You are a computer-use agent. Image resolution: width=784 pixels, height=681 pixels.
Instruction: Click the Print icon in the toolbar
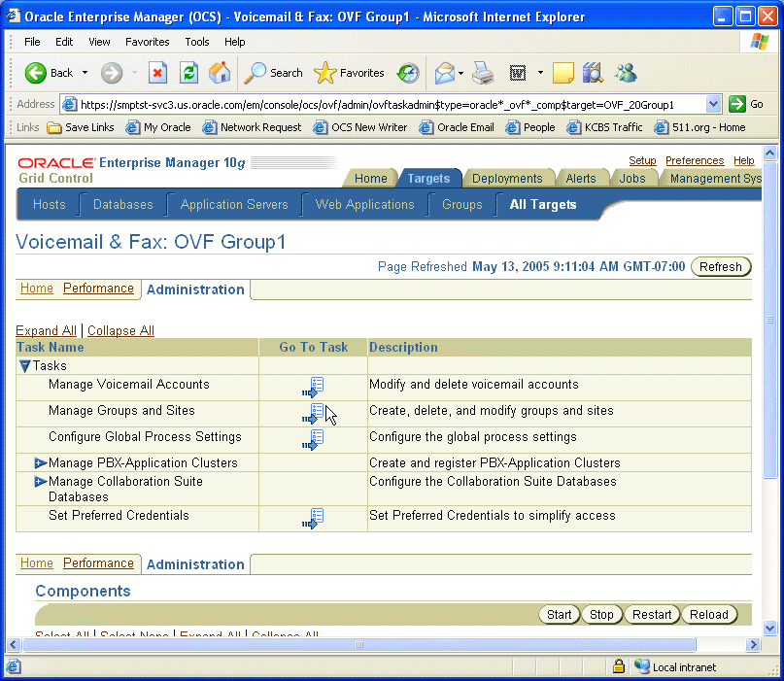point(483,73)
